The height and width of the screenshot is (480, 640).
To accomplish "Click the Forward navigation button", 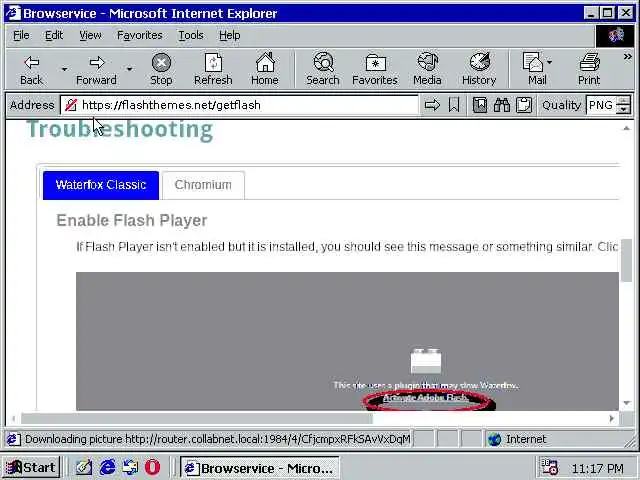I will 96,69.
